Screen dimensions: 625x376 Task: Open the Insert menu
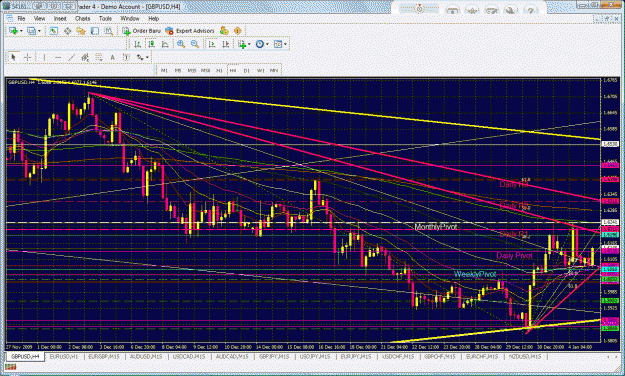coord(60,19)
